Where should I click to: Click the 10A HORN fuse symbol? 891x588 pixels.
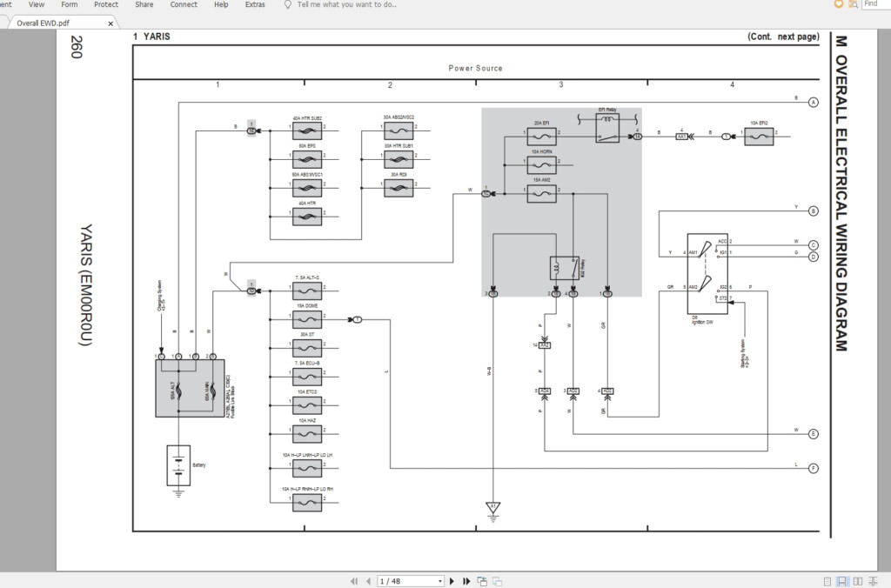541,165
